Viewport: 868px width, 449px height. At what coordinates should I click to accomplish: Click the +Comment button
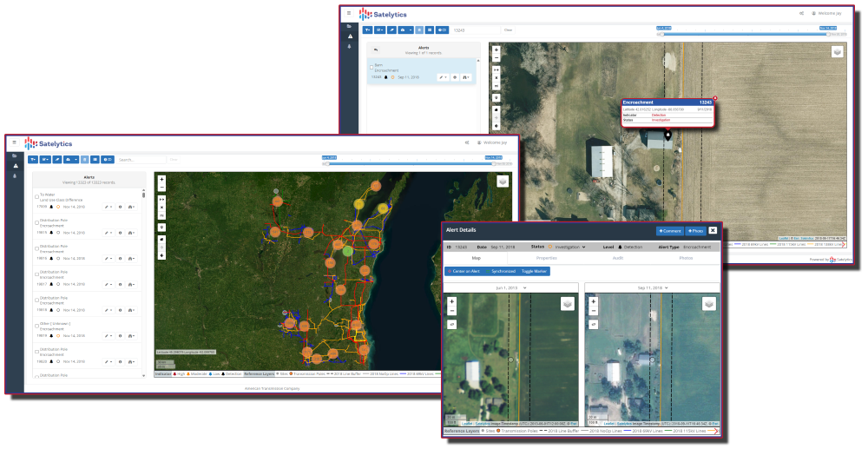click(670, 231)
